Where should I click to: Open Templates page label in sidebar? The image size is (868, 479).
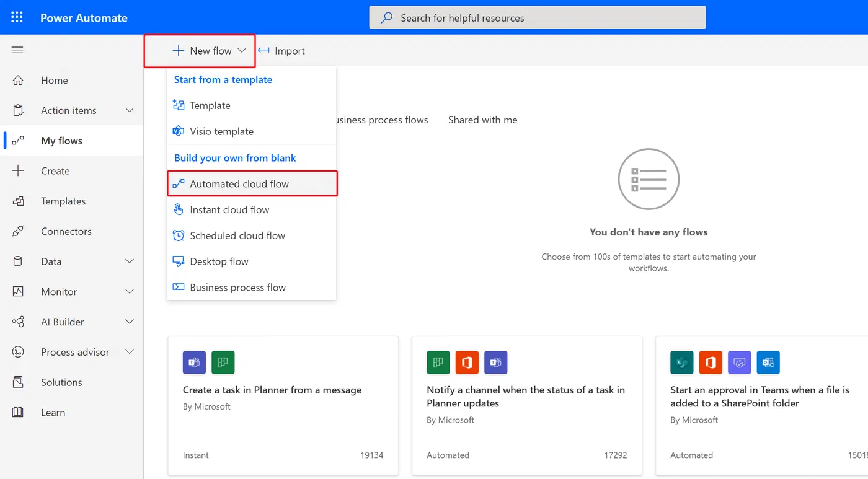point(63,201)
